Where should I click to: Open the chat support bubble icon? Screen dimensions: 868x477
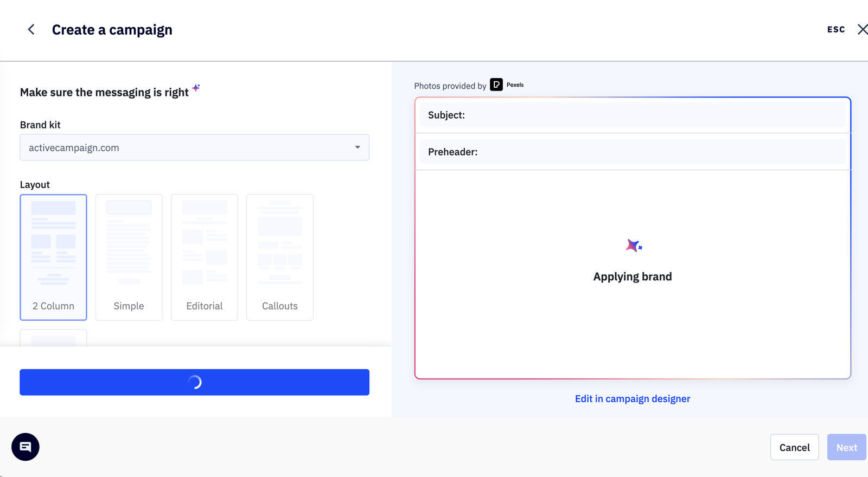[25, 447]
